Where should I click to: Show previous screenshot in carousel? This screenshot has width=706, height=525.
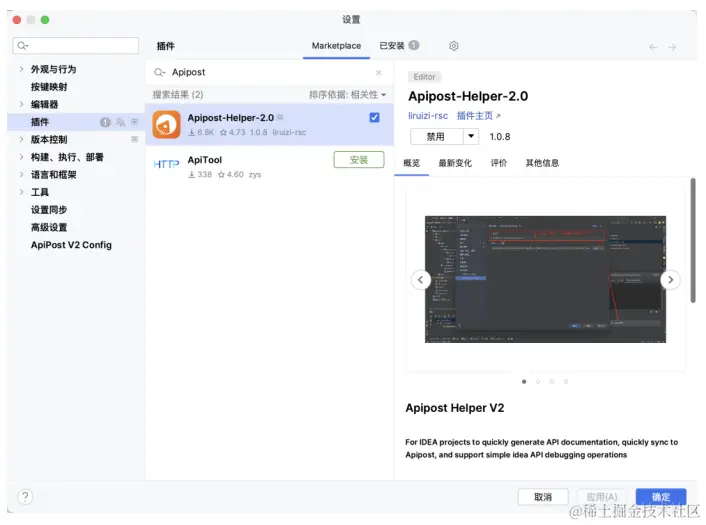pos(421,280)
